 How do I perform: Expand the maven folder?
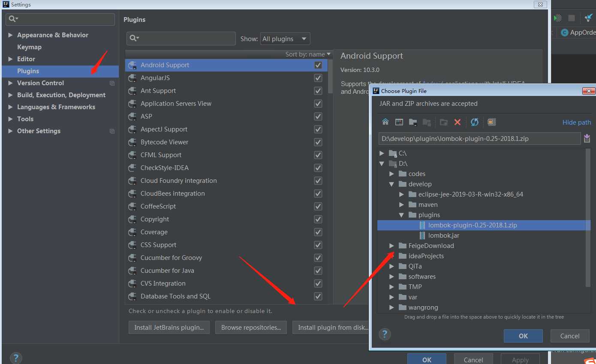pos(401,204)
